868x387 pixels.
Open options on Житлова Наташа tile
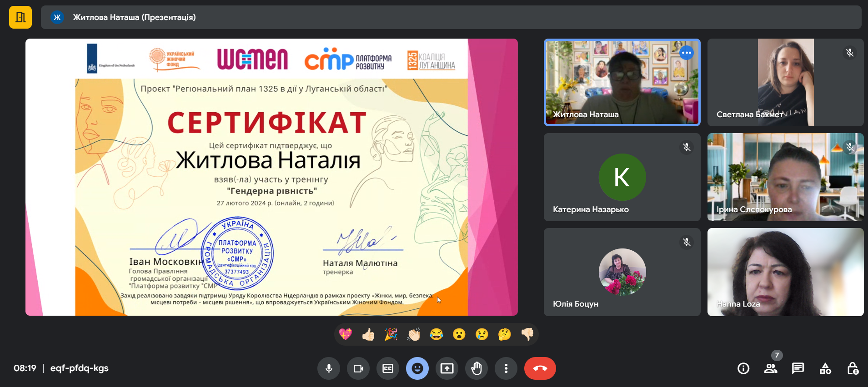click(x=686, y=53)
